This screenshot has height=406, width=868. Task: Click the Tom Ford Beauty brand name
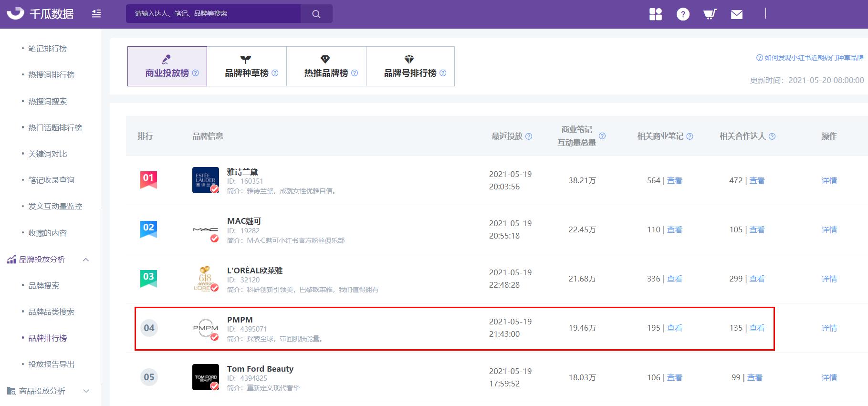point(260,369)
